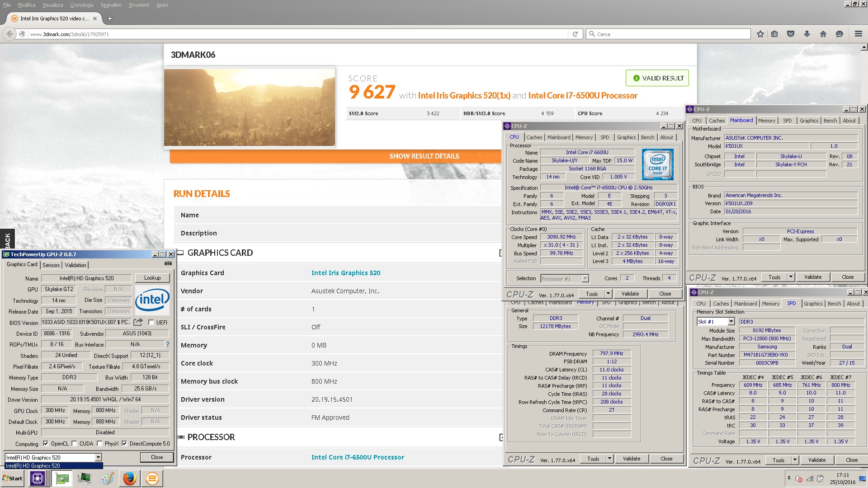Expand Tools arrow in CPU-Z SPD window
The height and width of the screenshot is (488, 868).
click(x=795, y=460)
